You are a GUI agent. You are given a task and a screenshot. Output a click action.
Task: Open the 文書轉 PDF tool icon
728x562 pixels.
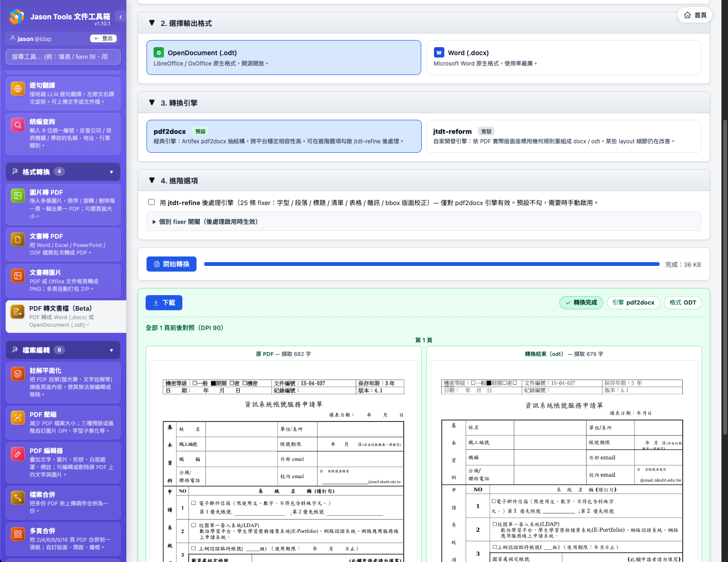click(18, 239)
